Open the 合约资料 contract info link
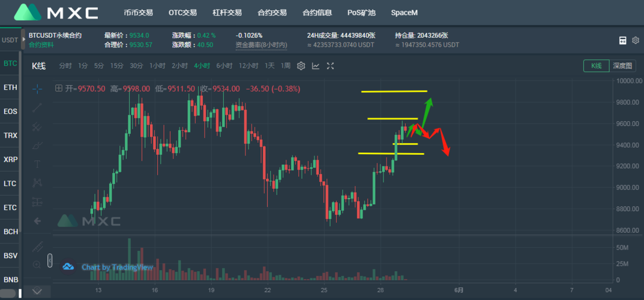Screen dimensions: 644x300 coord(41,45)
